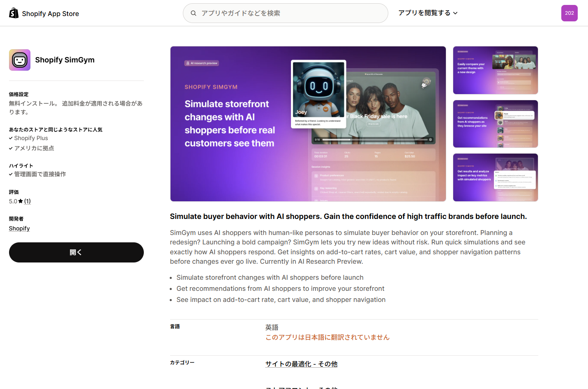This screenshot has width=588, height=389.
Task: Click the checkmark beside Shopify Plus
Action: (11, 138)
